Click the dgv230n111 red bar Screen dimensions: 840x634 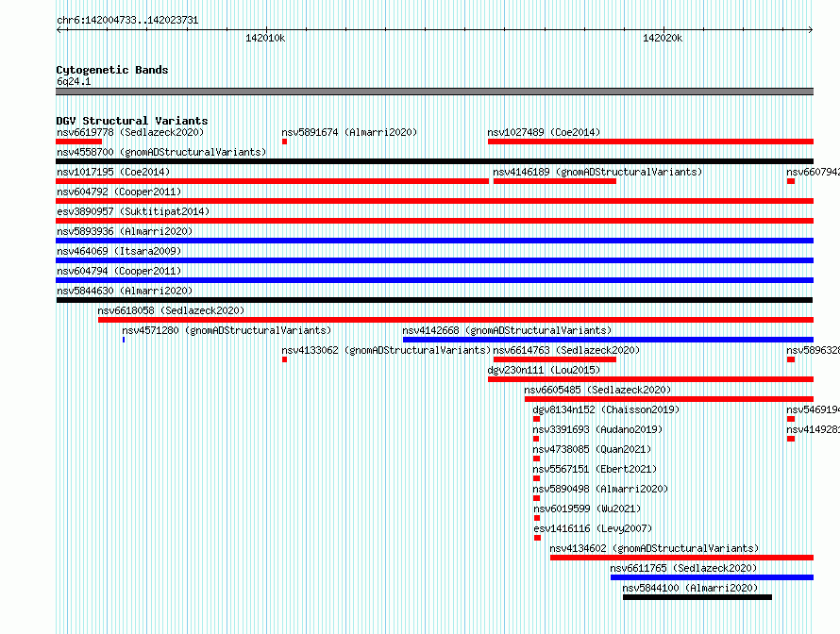click(651, 379)
